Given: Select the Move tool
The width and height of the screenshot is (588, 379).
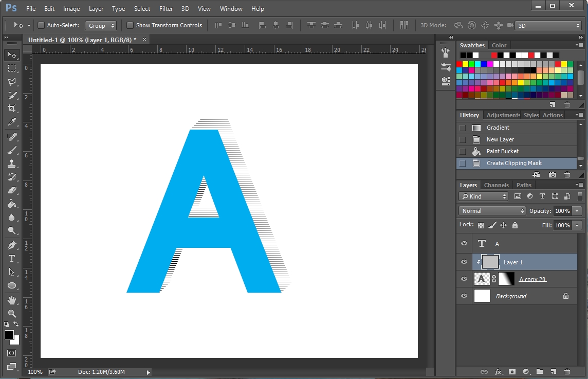Looking at the screenshot, I should (x=12, y=55).
